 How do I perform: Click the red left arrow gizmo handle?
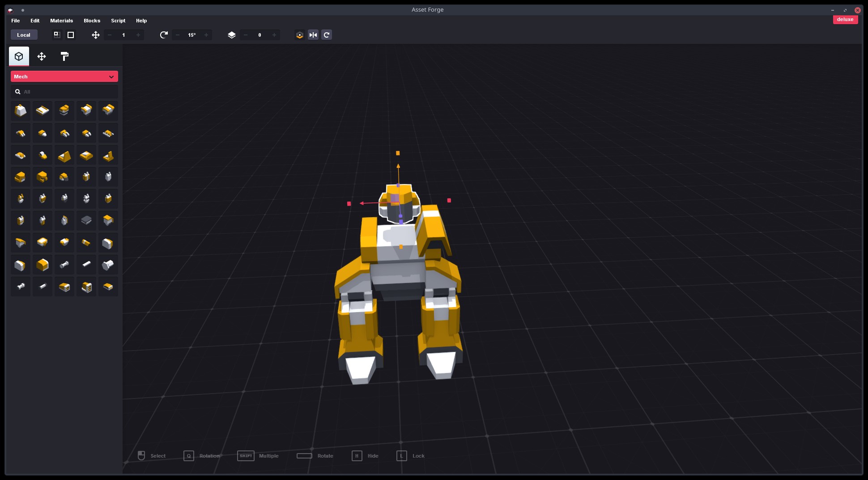click(362, 203)
